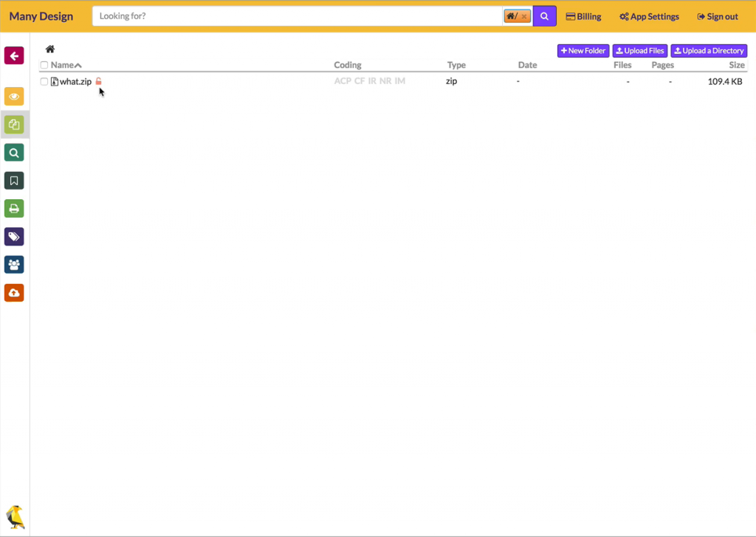This screenshot has width=756, height=537.
Task: Sort by the Name column header
Action: coord(63,66)
